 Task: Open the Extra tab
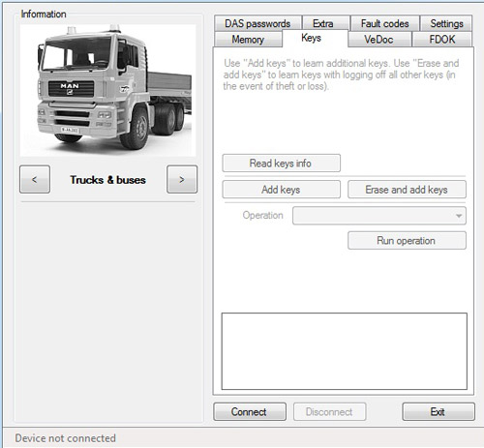tap(326, 23)
